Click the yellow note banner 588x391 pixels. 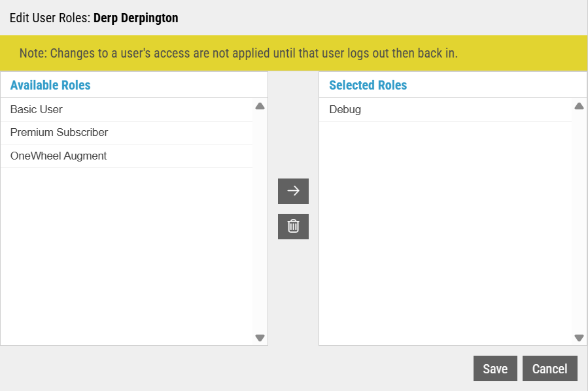pos(294,53)
